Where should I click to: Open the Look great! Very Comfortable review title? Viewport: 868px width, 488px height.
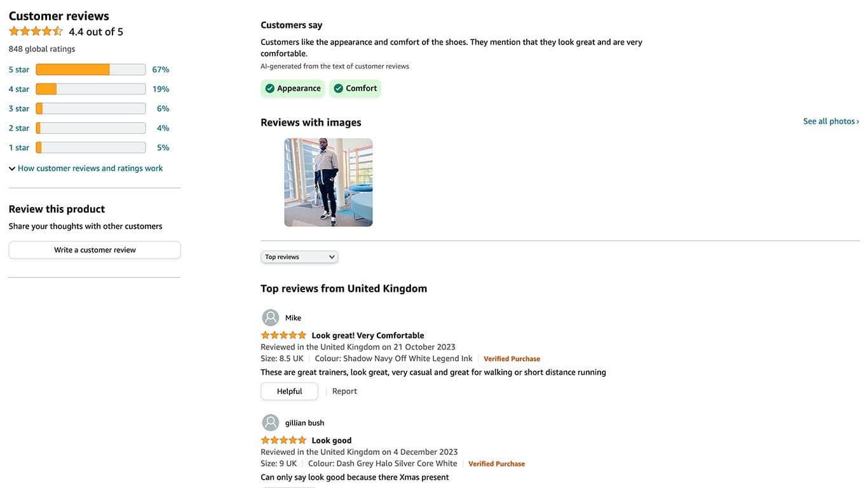tap(367, 335)
